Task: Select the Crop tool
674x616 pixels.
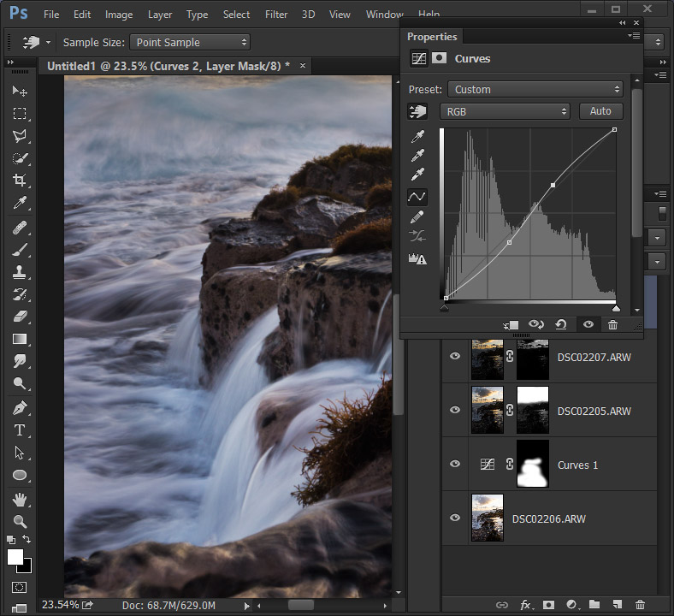Action: (x=20, y=181)
